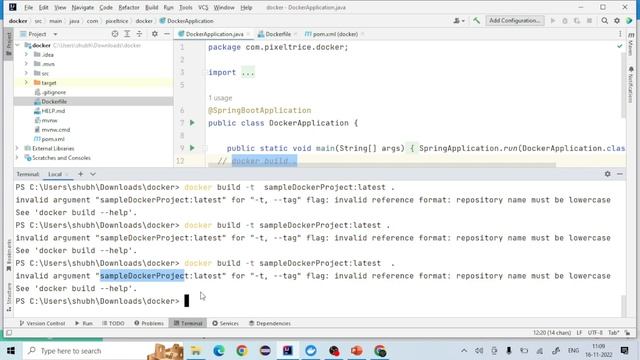Click the Run toolbar play icon
Viewport: 640px width, 360px height.
[553, 20]
